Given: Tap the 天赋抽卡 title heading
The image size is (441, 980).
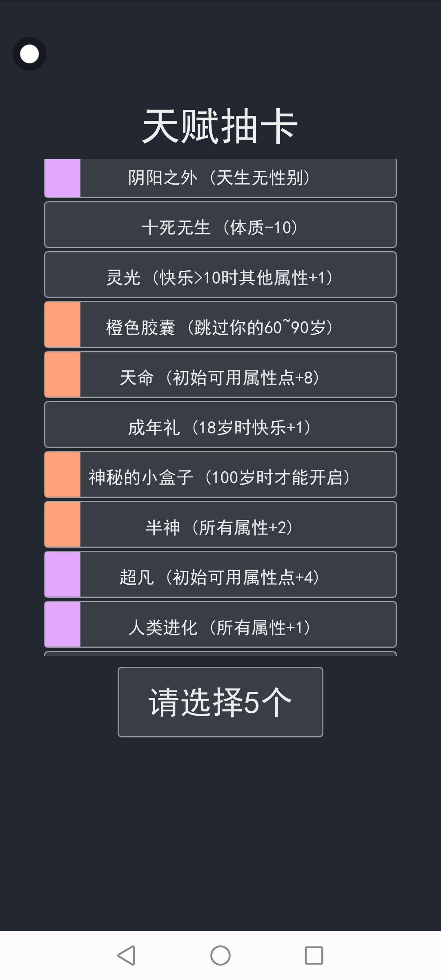Looking at the screenshot, I should coord(220,127).
